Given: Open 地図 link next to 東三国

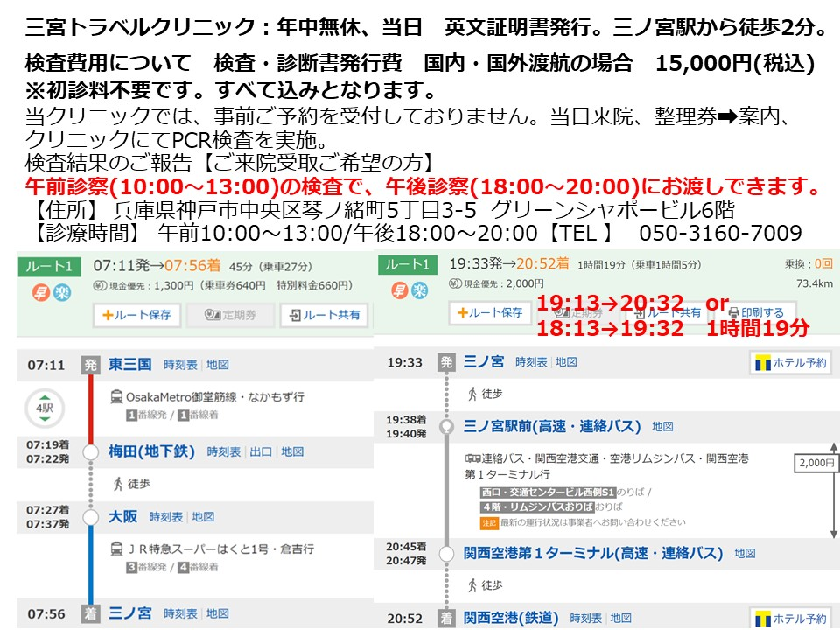Looking at the screenshot, I should 218,365.
